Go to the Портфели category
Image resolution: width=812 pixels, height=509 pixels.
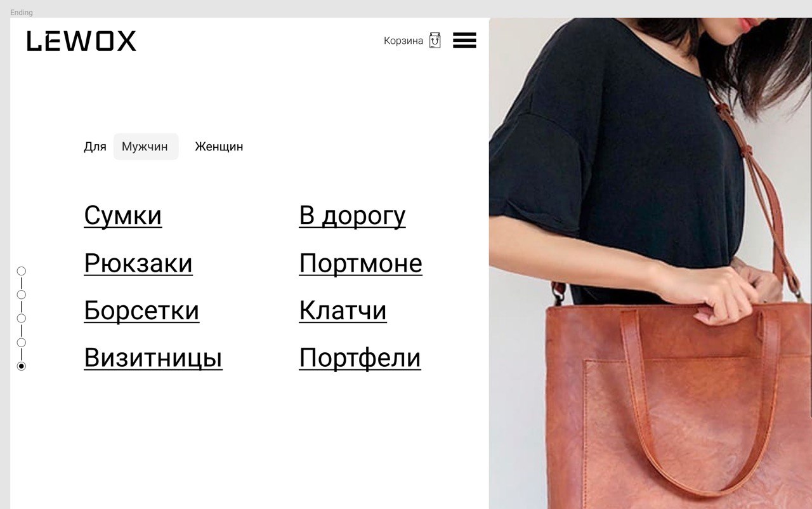pyautogui.click(x=360, y=359)
